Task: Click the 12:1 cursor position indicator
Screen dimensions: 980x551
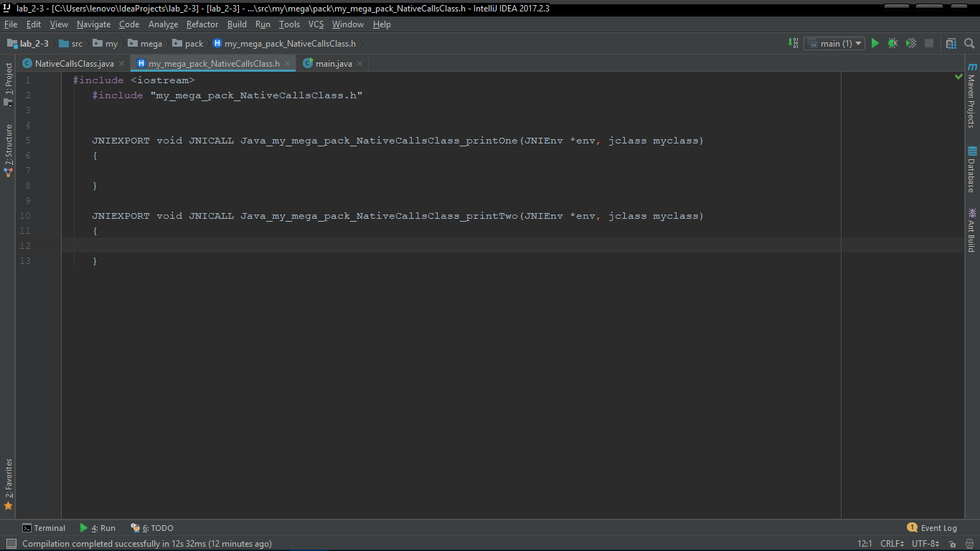Action: point(864,544)
